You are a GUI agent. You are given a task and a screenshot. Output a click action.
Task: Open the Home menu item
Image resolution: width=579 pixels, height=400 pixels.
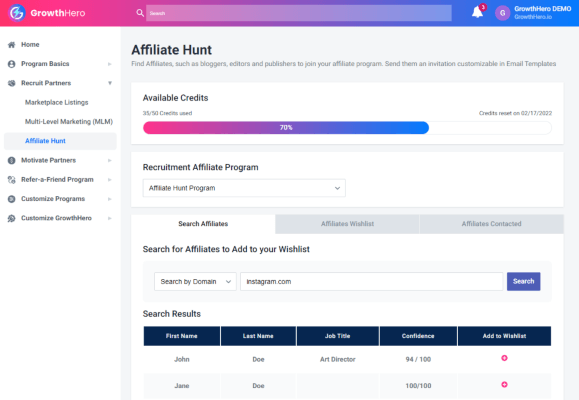coord(30,45)
